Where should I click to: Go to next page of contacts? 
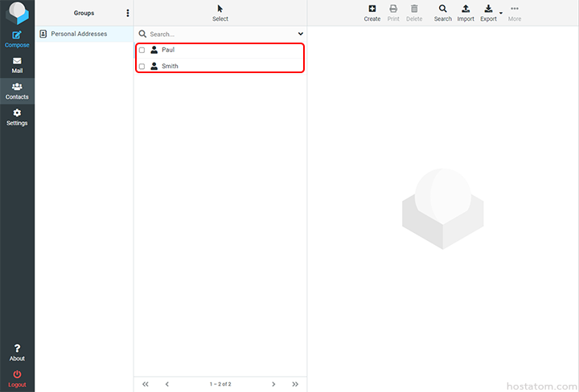point(273,384)
